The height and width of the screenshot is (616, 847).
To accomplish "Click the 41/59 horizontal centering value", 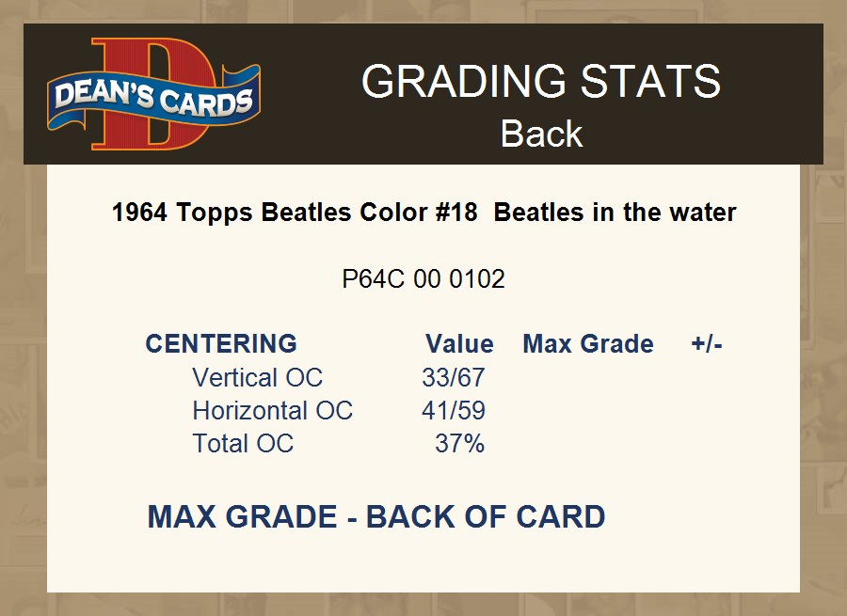I will point(454,411).
